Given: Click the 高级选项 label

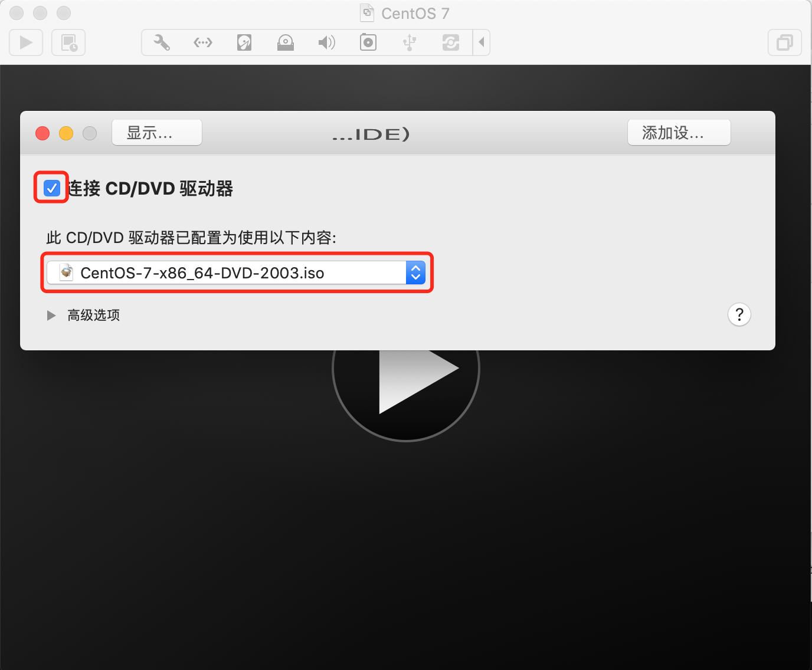Looking at the screenshot, I should (94, 316).
